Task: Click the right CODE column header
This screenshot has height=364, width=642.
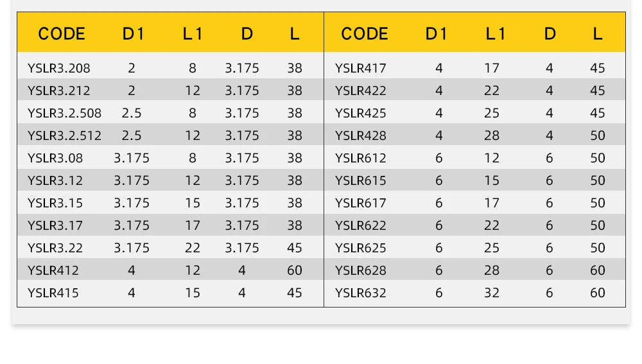Action: [365, 33]
